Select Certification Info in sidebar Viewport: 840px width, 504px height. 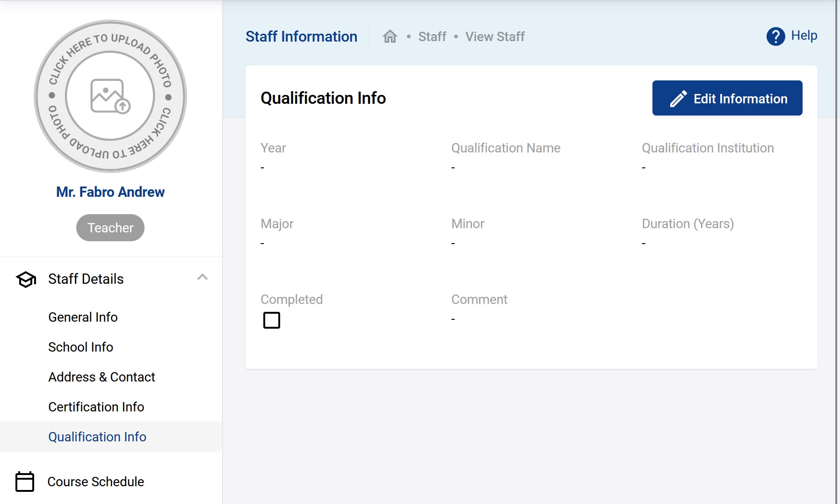pos(96,407)
